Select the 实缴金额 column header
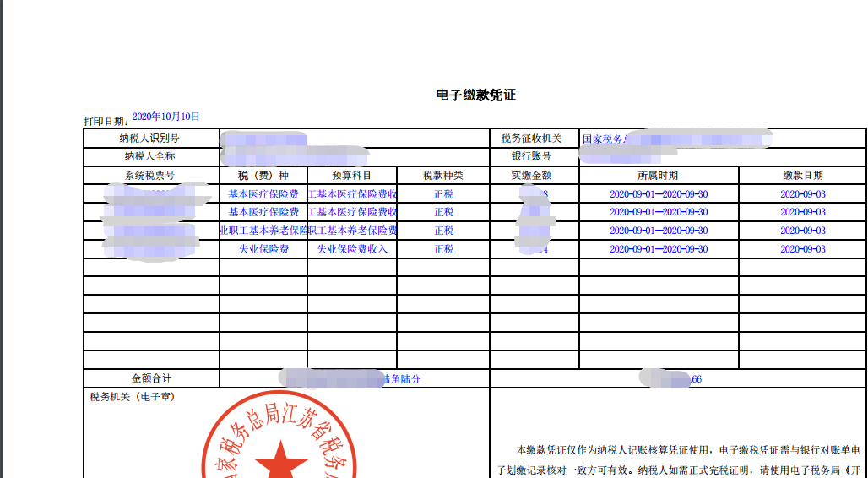 [x=534, y=176]
